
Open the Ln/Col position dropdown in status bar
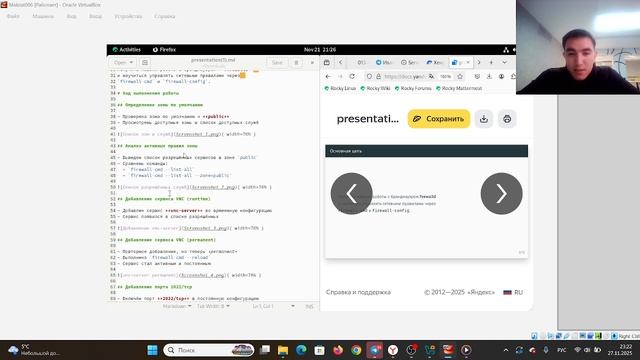point(273,306)
